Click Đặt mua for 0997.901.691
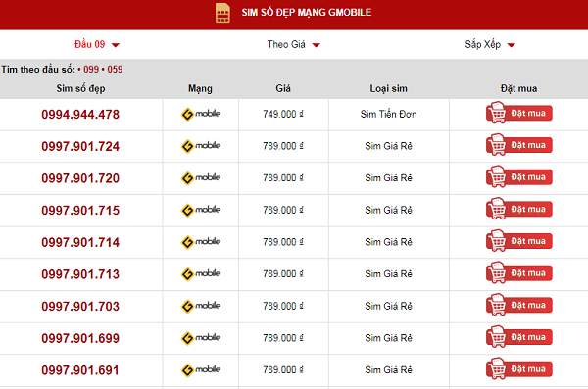Viewport: 588px width, 389px height. (519, 368)
